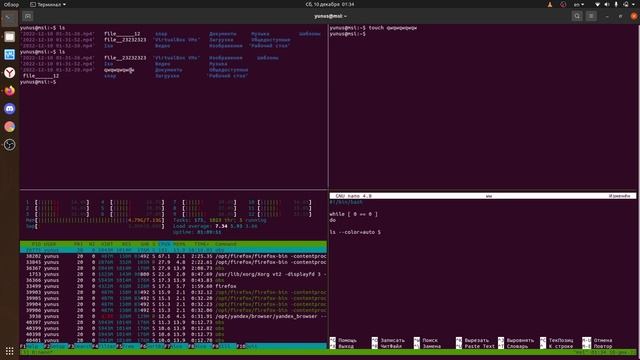Select the highlighted top obs process row
640x360 pixels.
click(173, 250)
